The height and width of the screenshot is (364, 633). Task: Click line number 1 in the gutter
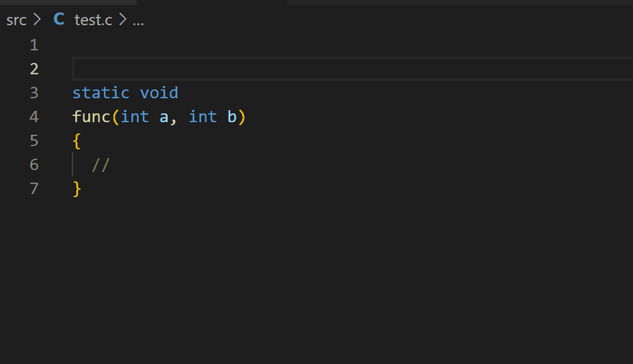34,45
